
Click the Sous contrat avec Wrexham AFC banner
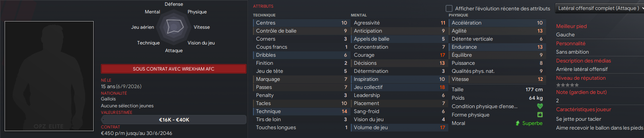tap(174, 69)
